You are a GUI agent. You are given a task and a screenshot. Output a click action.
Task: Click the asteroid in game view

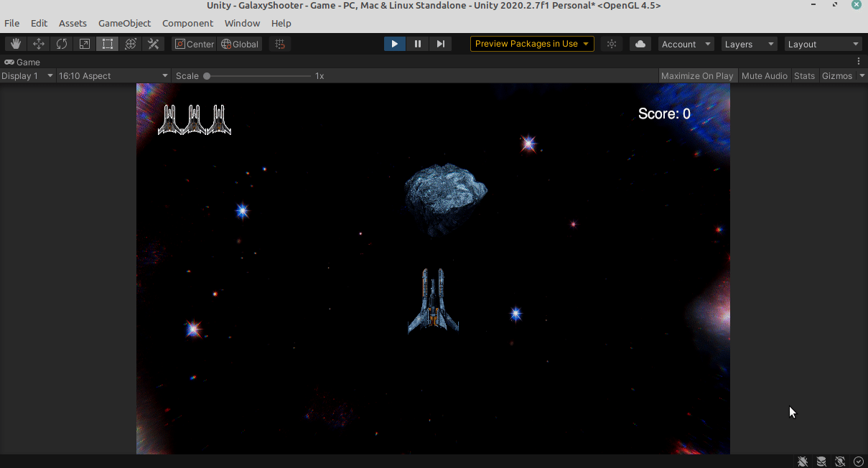[445, 199]
